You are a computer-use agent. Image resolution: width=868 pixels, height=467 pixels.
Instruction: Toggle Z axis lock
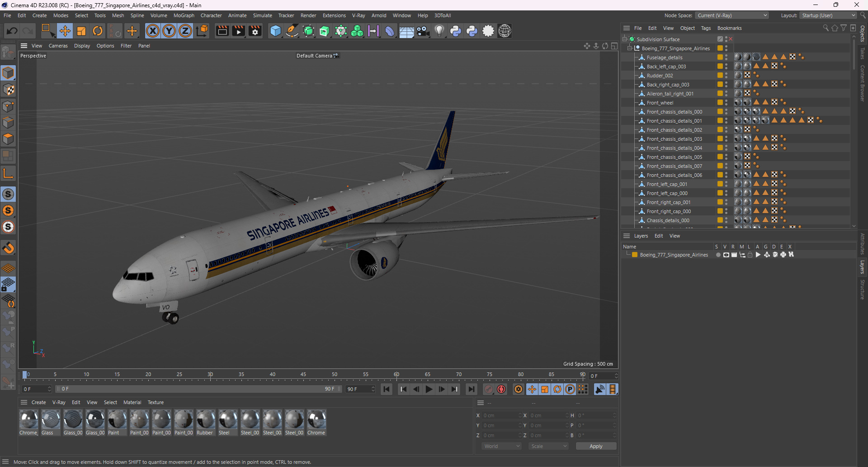(185, 31)
